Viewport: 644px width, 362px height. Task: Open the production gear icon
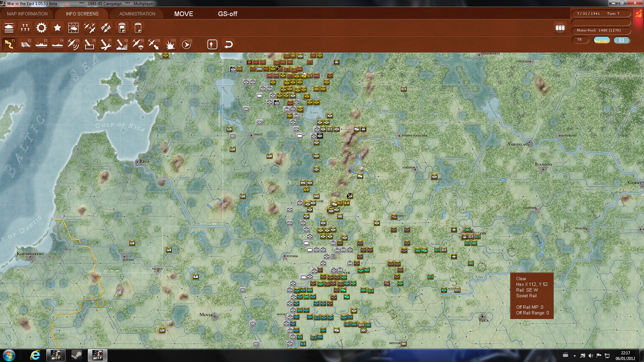[x=41, y=28]
